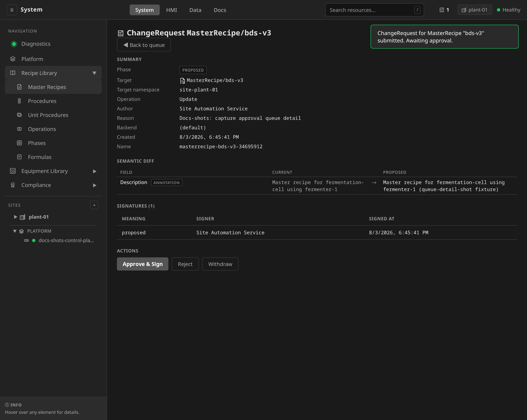Open Platform in navigation
Image resolution: width=527 pixels, height=420 pixels.
point(53,59)
